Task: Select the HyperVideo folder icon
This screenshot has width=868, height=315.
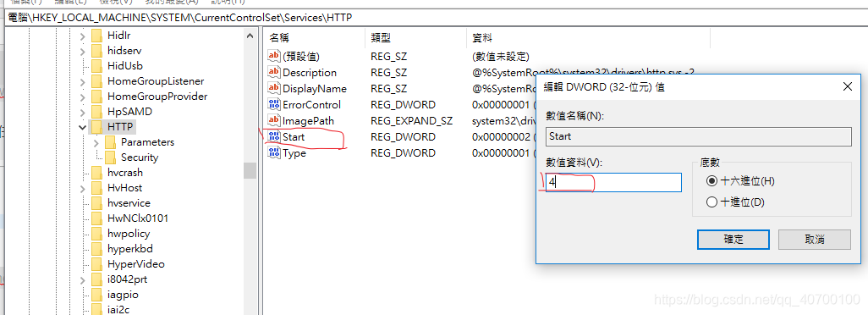Action: tap(97, 264)
